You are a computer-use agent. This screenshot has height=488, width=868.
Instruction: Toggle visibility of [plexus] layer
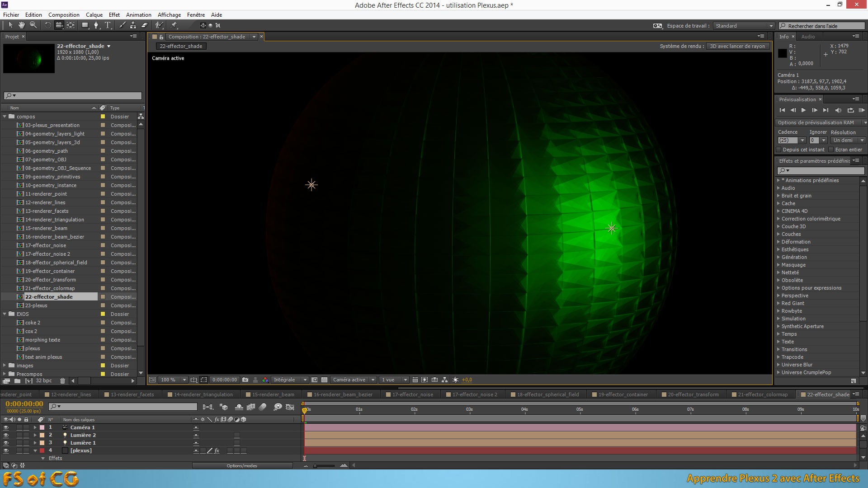[5, 450]
